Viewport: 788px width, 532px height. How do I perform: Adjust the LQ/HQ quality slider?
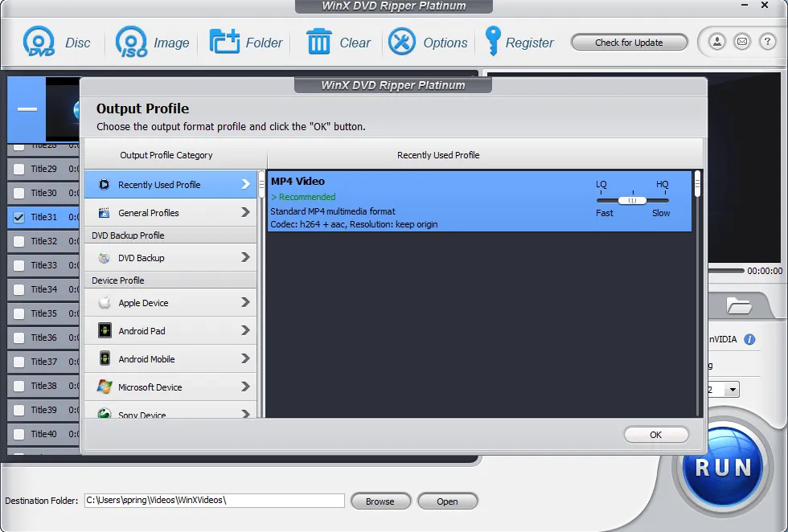pyautogui.click(x=632, y=200)
